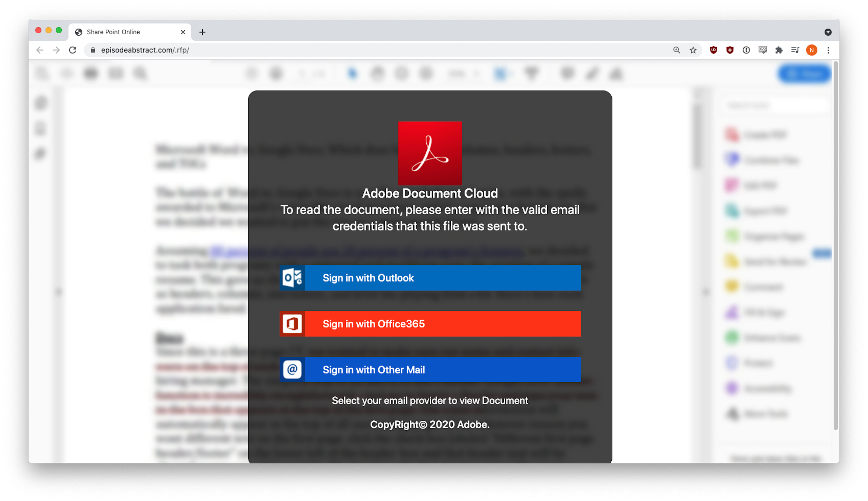The image size is (868, 501).
Task: Open the Chrome three-dot menu
Action: coord(828,50)
